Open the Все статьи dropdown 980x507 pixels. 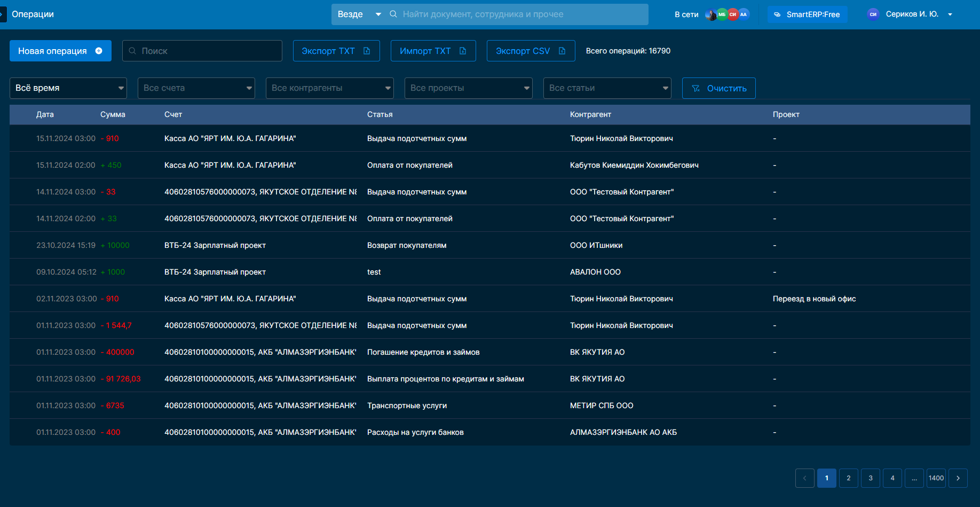[607, 88]
